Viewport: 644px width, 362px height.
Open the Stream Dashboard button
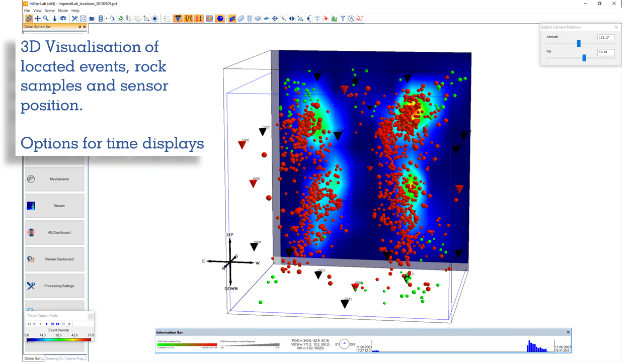(55, 259)
